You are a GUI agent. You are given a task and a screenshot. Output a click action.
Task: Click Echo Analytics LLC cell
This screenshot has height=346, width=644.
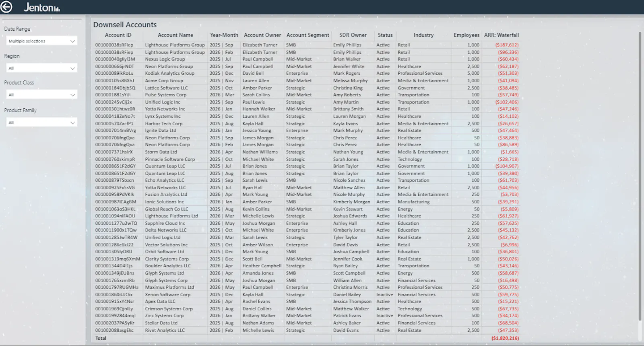tap(164, 180)
